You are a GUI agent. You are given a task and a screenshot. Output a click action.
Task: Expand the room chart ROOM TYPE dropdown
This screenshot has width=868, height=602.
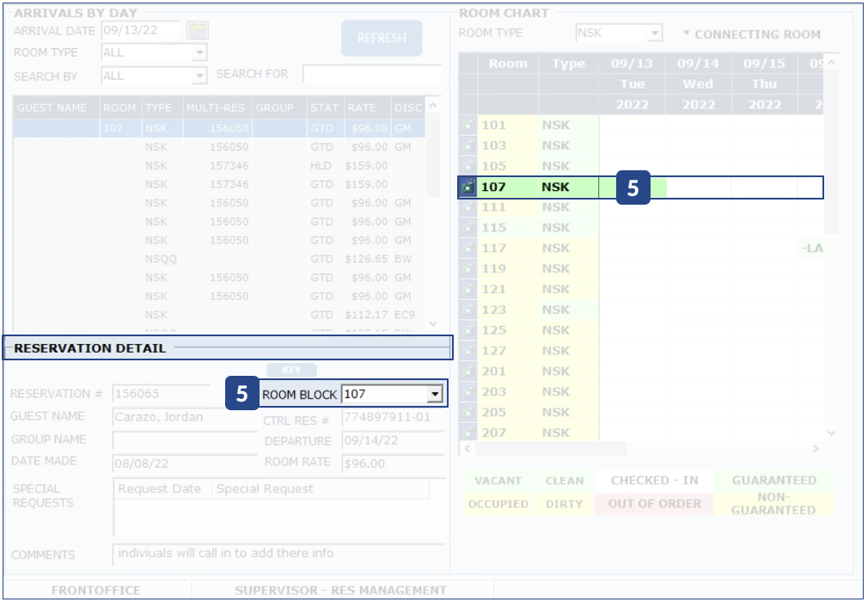655,34
